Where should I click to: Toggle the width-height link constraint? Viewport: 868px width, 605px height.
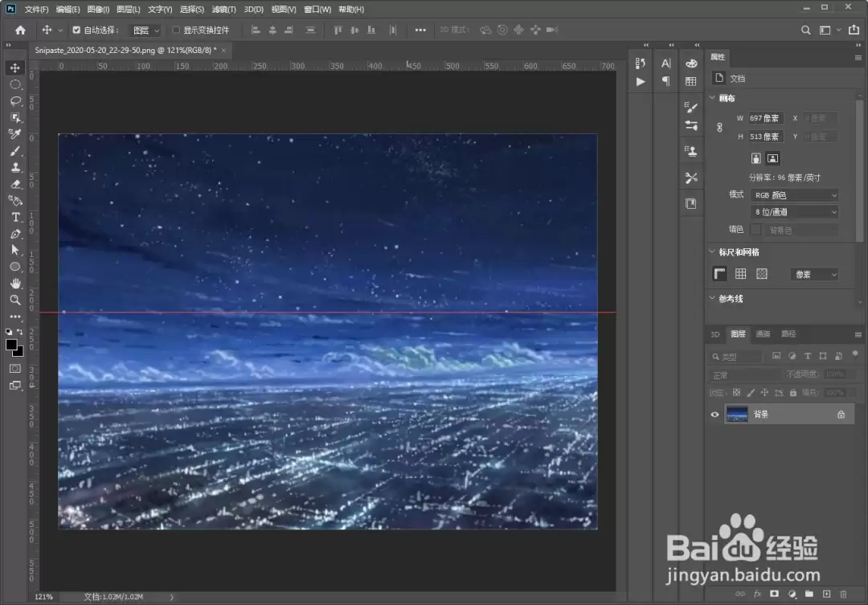tap(719, 127)
